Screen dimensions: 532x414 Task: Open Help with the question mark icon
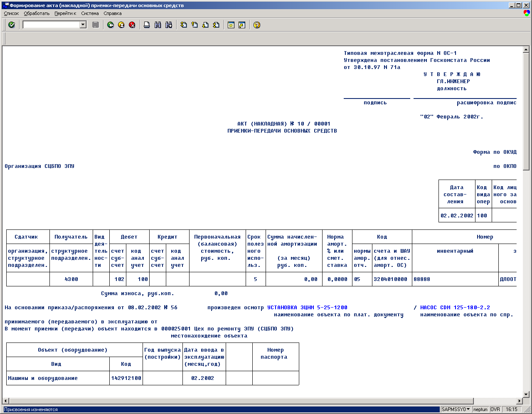pyautogui.click(x=257, y=25)
